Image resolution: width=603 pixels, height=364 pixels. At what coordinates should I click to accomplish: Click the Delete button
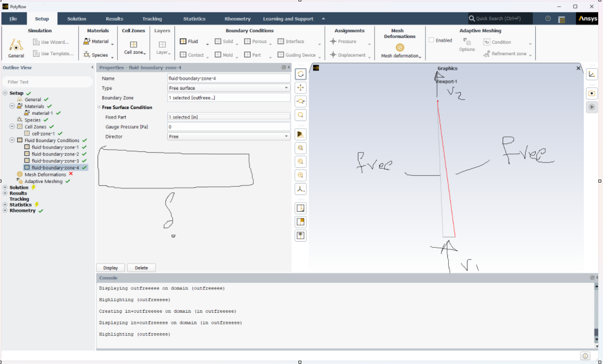141,268
